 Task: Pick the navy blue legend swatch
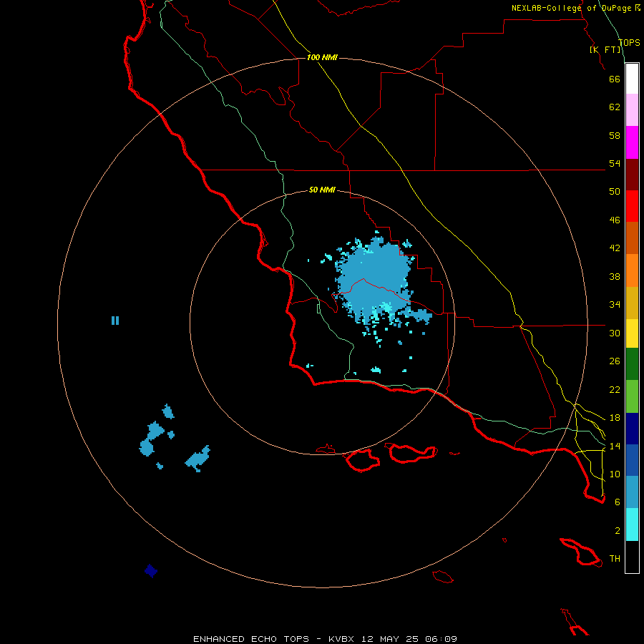[x=632, y=429]
